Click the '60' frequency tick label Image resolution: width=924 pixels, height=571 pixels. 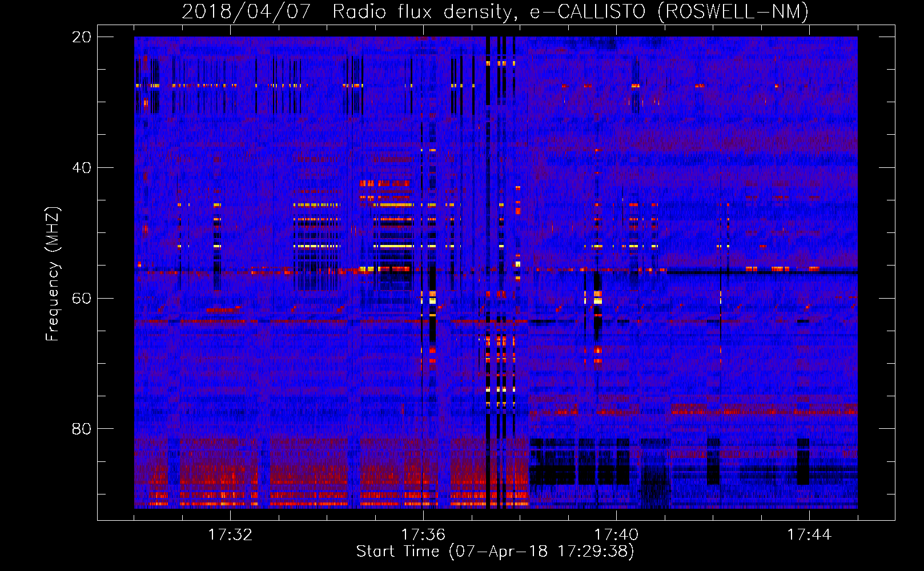(82, 298)
